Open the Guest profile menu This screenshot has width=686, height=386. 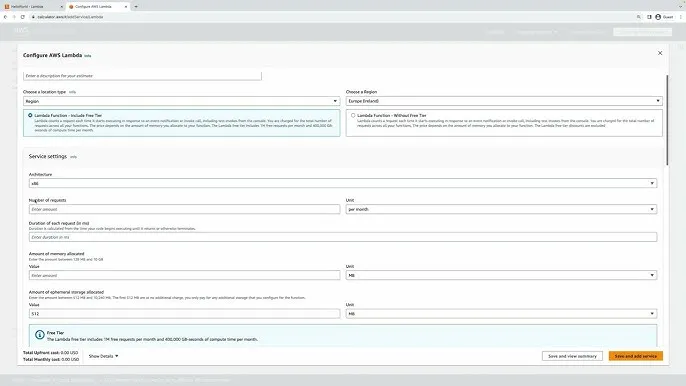(x=664, y=17)
